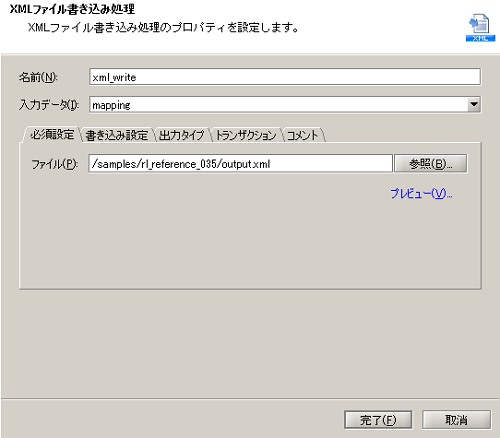The height and width of the screenshot is (438, 500).
Task: Open the 入力データ dropdown arrow
Action: point(474,105)
